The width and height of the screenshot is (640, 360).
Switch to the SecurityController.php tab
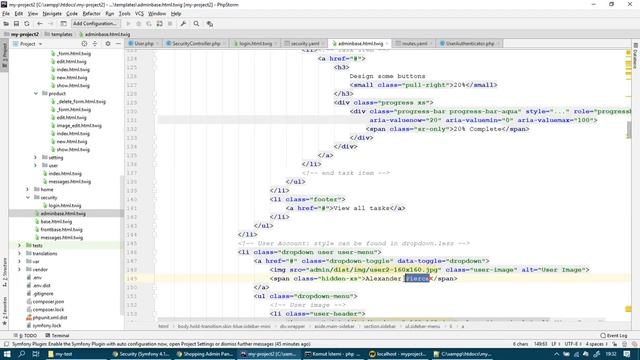coord(196,43)
